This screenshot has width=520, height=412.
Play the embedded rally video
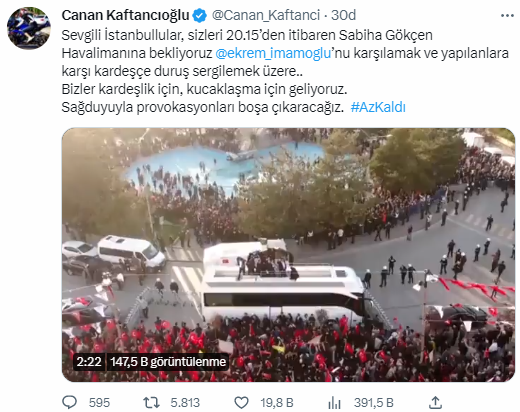click(x=288, y=255)
